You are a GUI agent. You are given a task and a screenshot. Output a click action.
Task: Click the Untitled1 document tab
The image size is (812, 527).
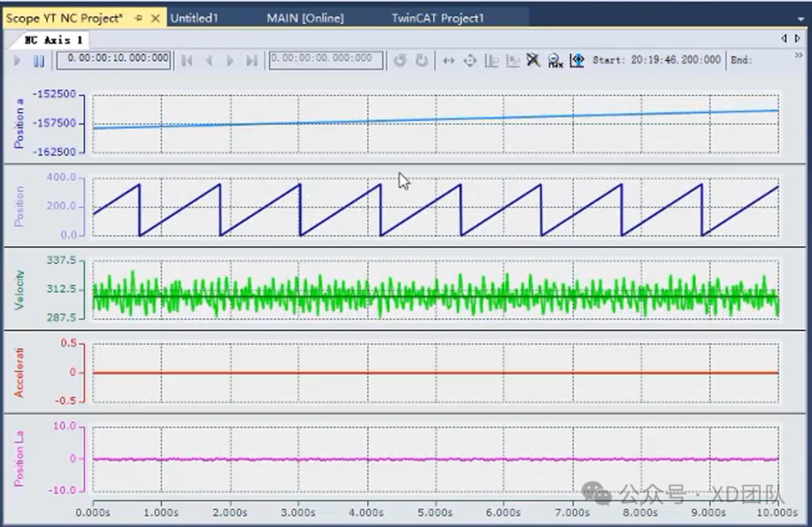tap(194, 17)
